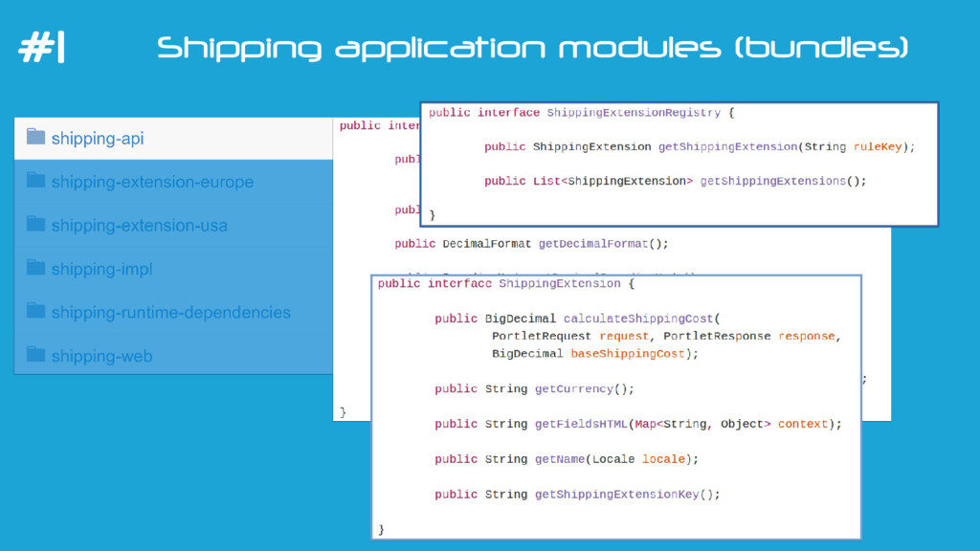Open the shipping-web folder link

[101, 356]
